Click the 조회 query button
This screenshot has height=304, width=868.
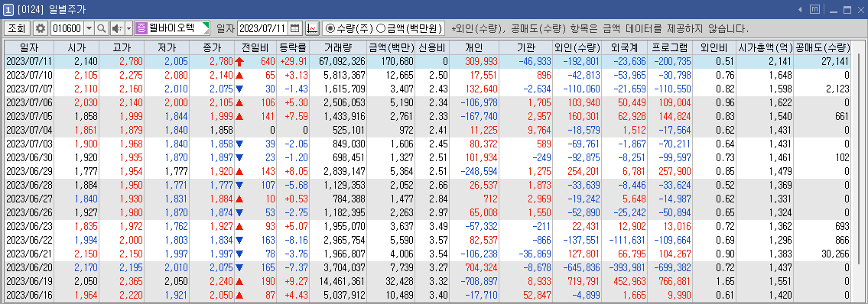click(17, 28)
